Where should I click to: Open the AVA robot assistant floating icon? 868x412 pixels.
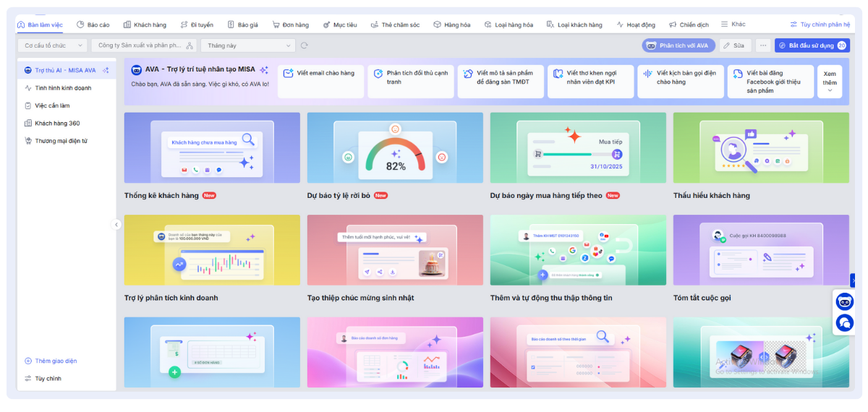[844, 301]
